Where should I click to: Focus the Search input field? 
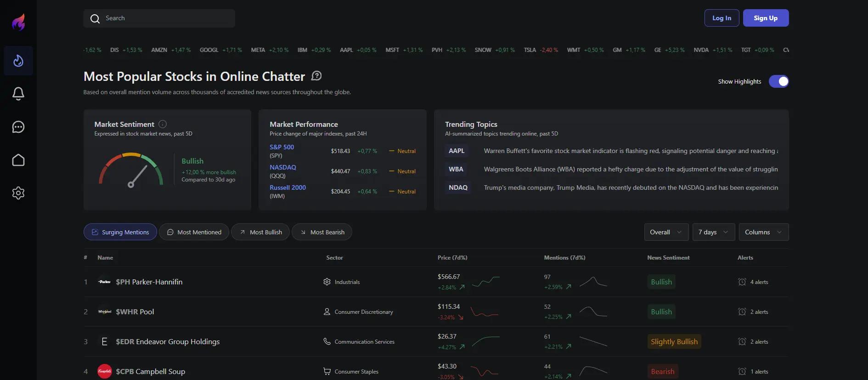tap(159, 18)
